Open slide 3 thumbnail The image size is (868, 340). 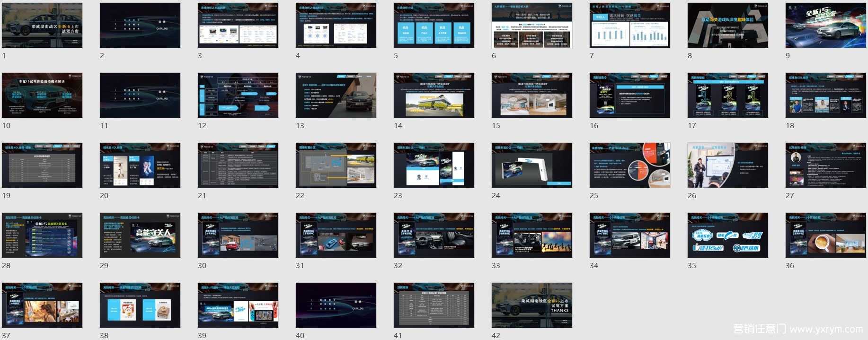238,25
